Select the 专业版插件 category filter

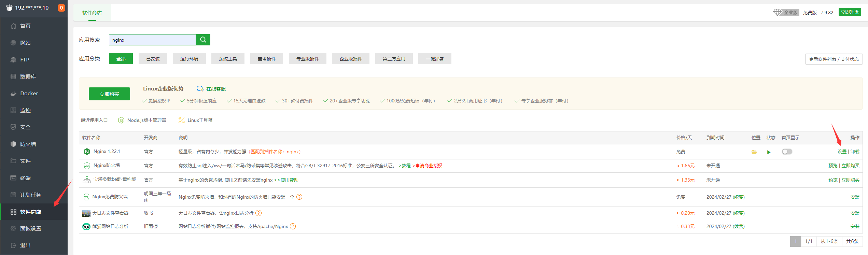[308, 59]
